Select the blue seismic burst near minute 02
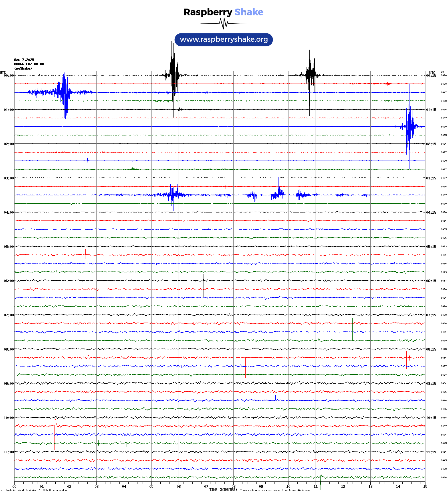 pyautogui.click(x=65, y=92)
